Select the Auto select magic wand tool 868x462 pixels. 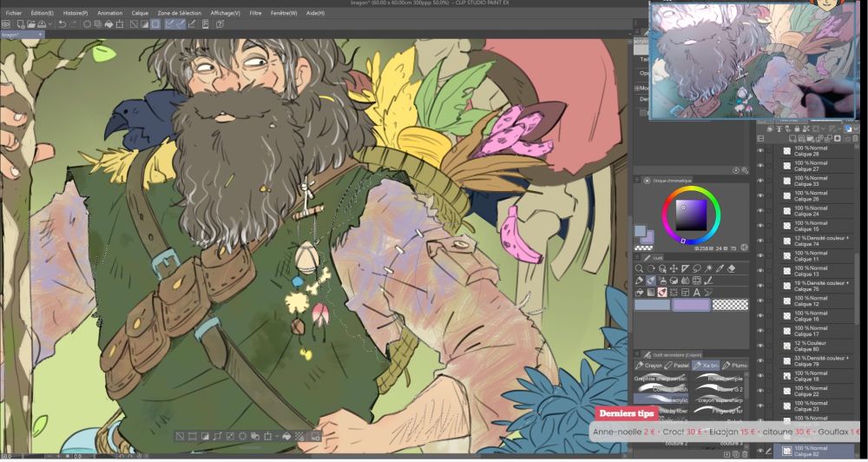click(x=708, y=268)
